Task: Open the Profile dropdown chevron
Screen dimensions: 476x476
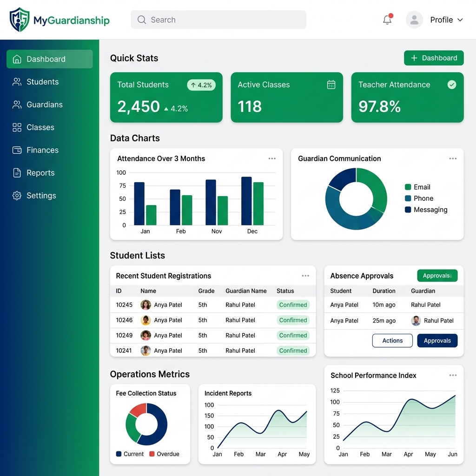Action: coord(460,20)
